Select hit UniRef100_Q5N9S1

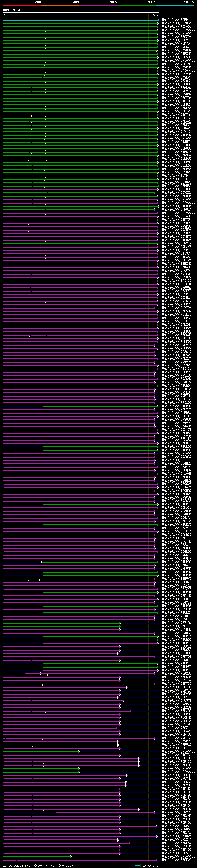coord(177,507)
